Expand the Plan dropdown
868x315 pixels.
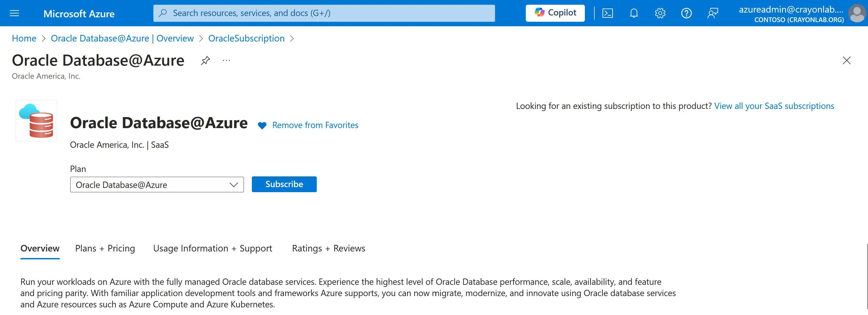(x=157, y=185)
